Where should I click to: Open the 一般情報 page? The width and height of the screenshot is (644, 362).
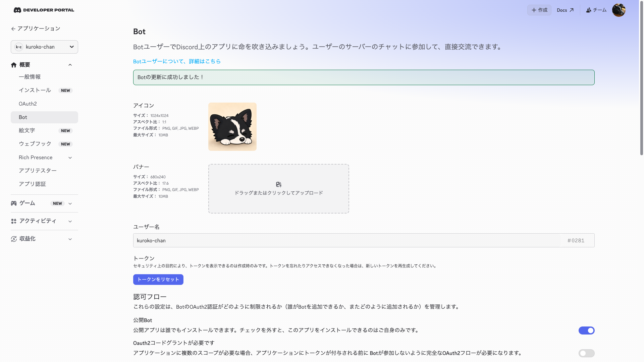pos(44,77)
